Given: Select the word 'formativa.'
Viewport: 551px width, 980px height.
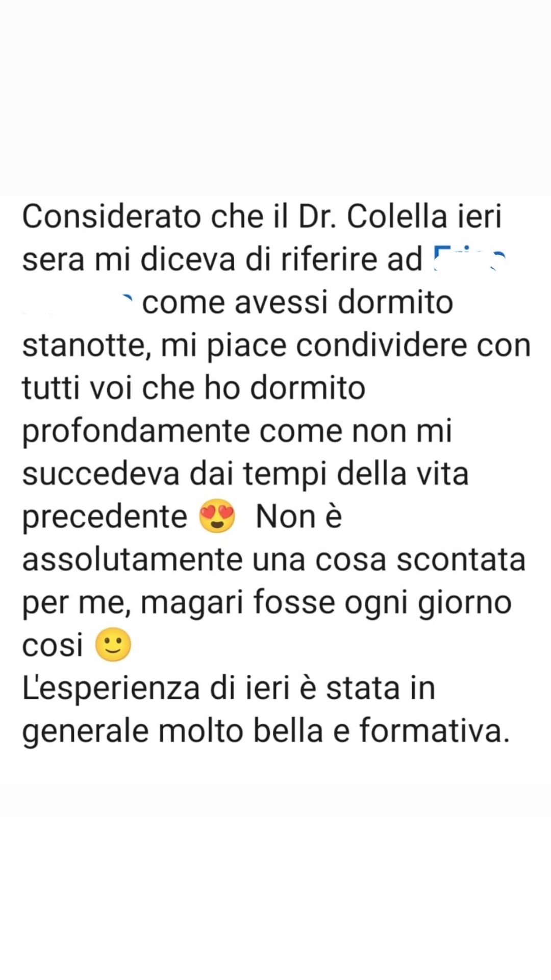Looking at the screenshot, I should pyautogui.click(x=435, y=731).
